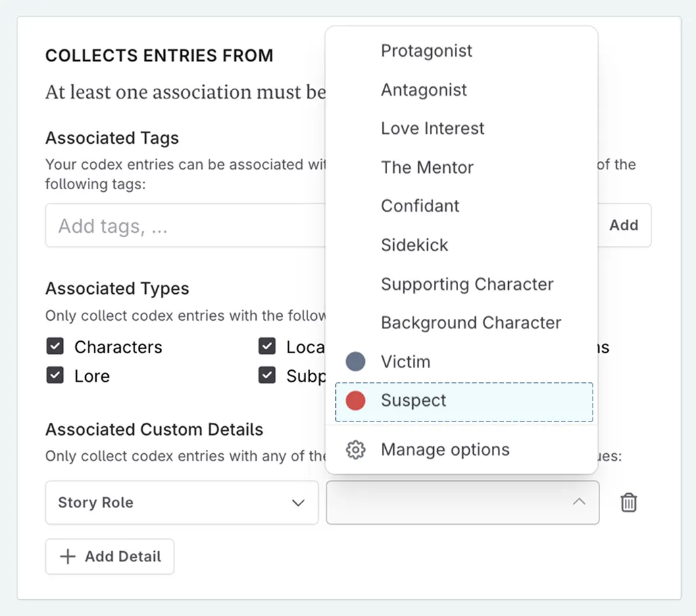
Task: Select Protagonist from the options list
Action: 426,51
